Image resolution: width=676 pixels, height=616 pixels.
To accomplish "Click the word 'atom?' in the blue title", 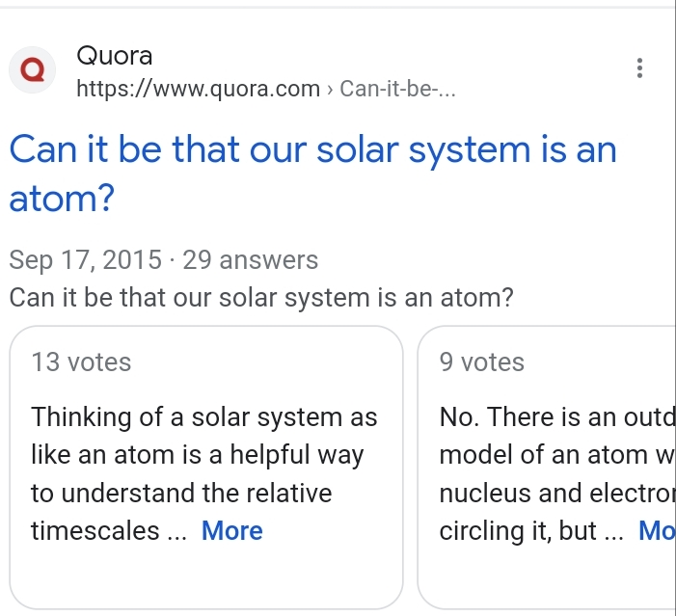I will tap(62, 199).
